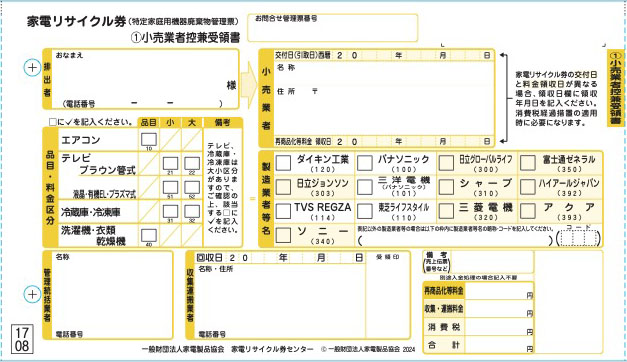Image resolution: width=627 pixels, height=362 pixels.
Task: Click the ①小売業者控兼受領書 side tab
Action: (616, 88)
